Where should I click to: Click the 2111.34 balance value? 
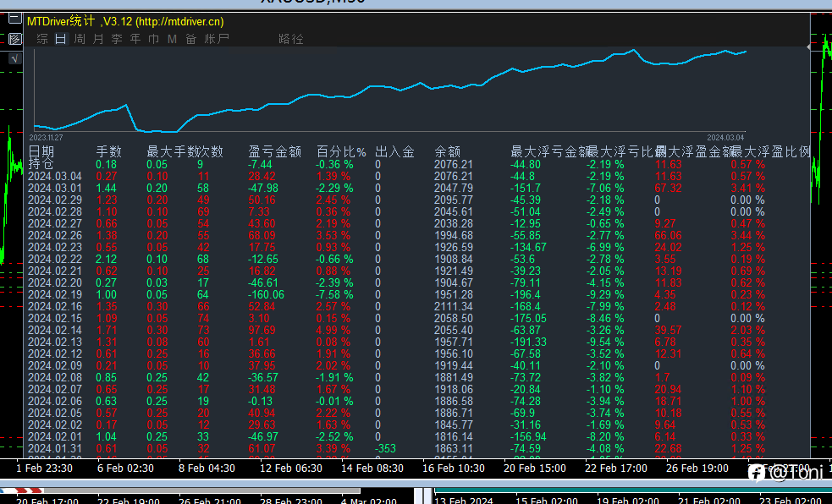(x=453, y=306)
